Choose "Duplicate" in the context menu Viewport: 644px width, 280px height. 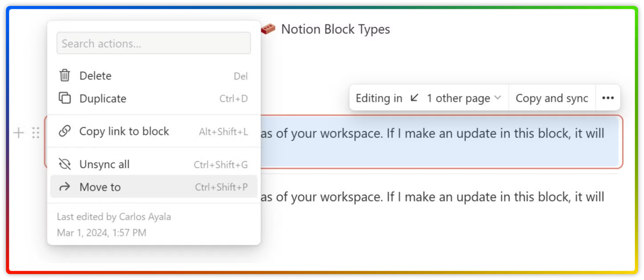pos(103,98)
